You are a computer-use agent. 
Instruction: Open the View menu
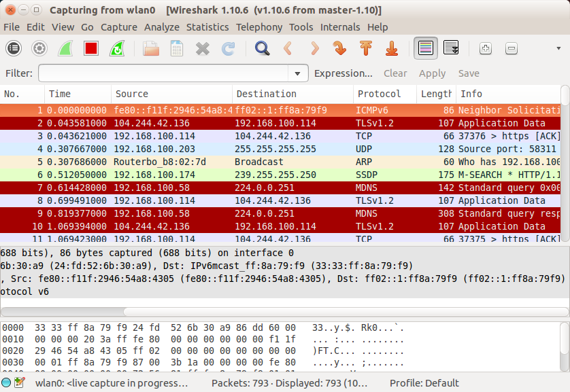tap(63, 27)
